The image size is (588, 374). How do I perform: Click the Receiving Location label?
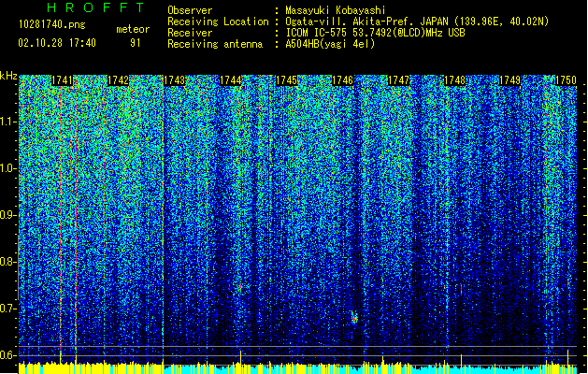[x=218, y=22]
